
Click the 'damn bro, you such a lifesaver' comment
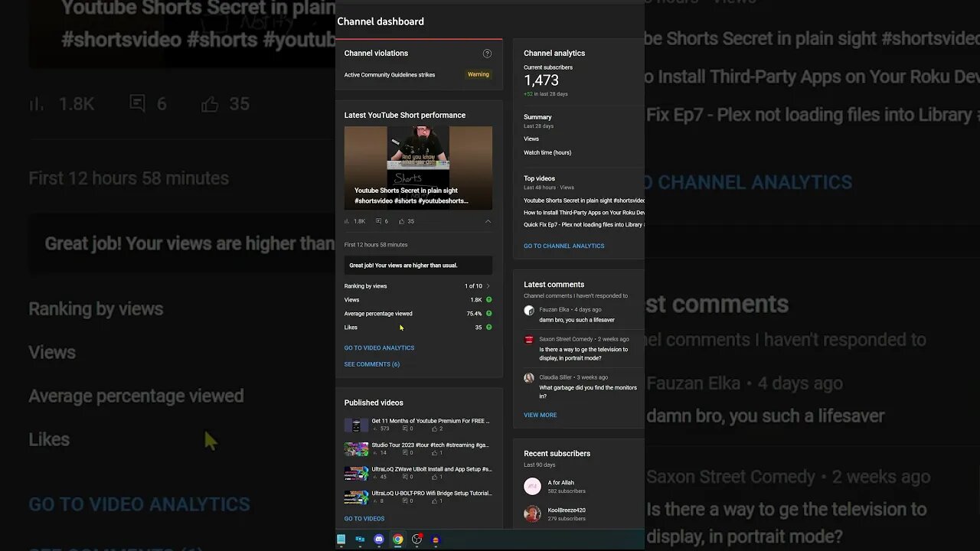[577, 320]
